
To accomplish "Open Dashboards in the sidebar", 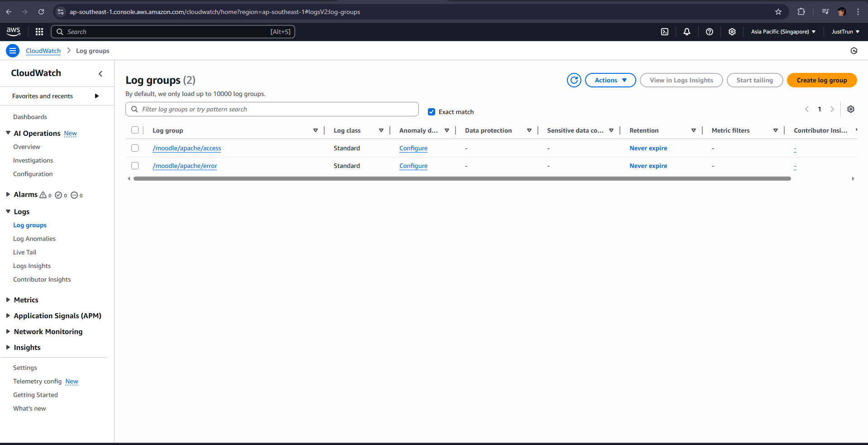I will tap(30, 117).
